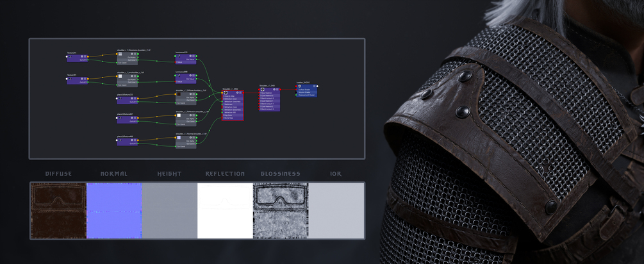The width and height of the screenshot is (644, 264).
Task: Click the Volume Shader attribute row
Action: pyautogui.click(x=306, y=92)
